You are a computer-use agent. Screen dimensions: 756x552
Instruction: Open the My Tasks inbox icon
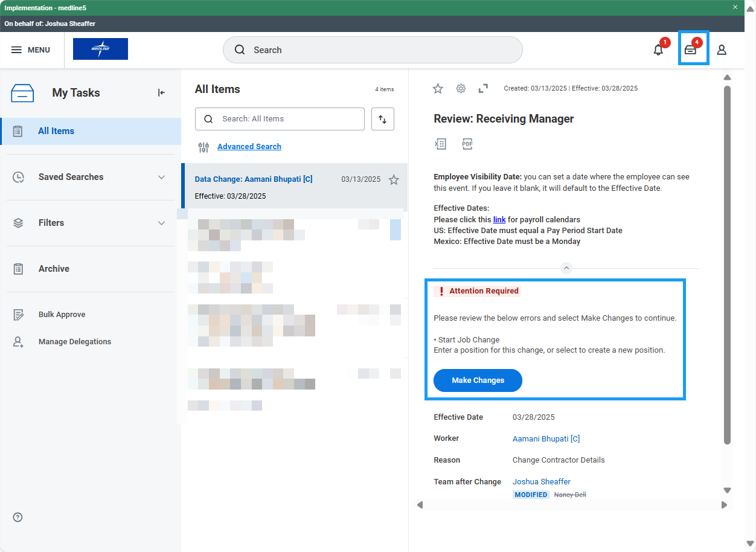point(690,50)
